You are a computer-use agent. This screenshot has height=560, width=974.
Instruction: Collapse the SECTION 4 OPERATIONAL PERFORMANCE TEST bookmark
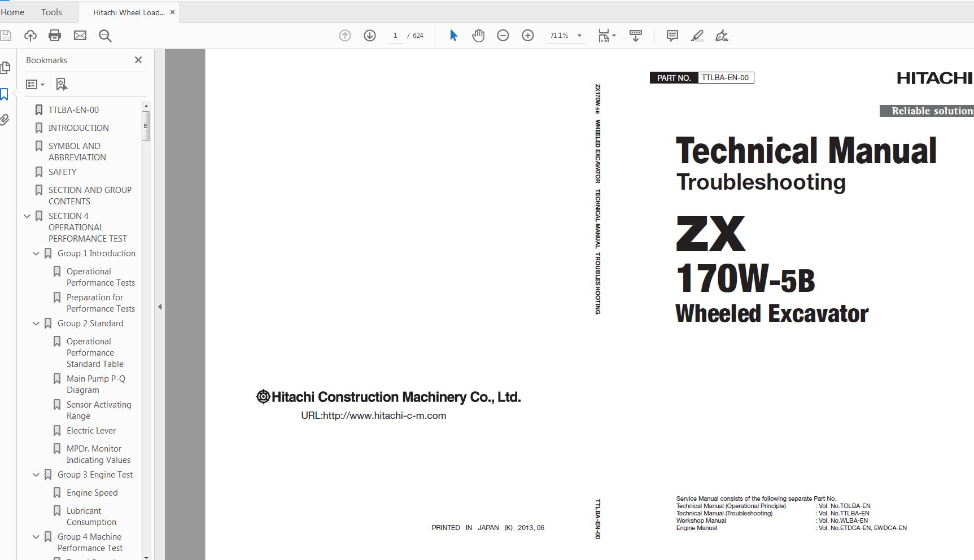pos(27,216)
